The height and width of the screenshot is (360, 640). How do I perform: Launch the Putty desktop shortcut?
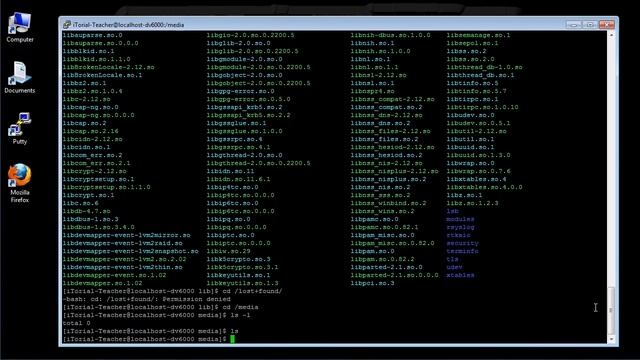(x=20, y=128)
